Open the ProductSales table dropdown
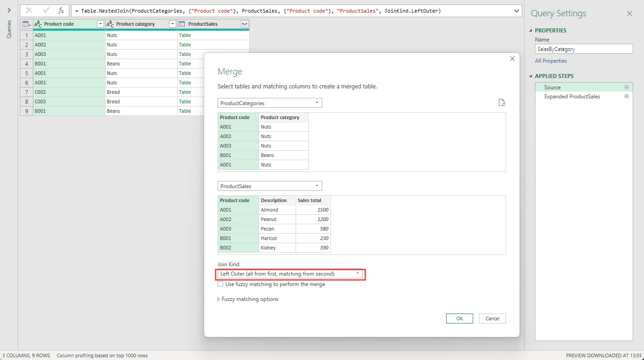Viewport: 644px width, 360px height. coord(269,186)
